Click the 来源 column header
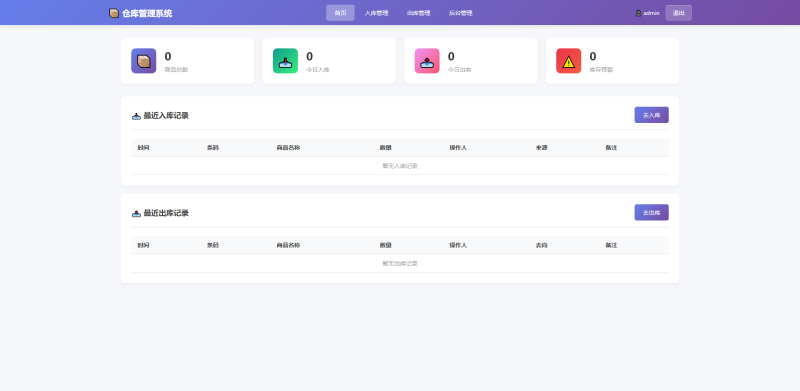Screen dimensions: 800x391 pos(541,148)
